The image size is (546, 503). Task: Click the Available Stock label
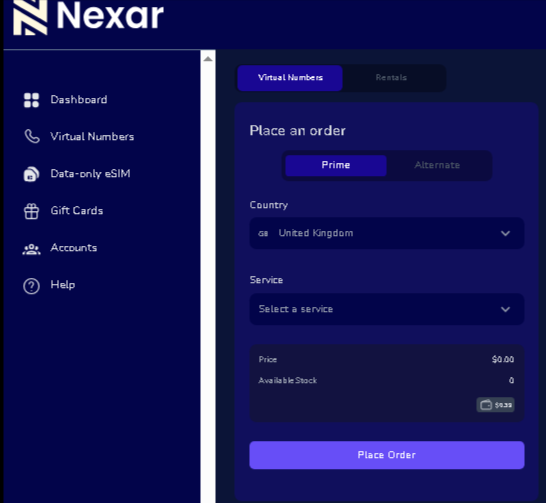point(288,380)
